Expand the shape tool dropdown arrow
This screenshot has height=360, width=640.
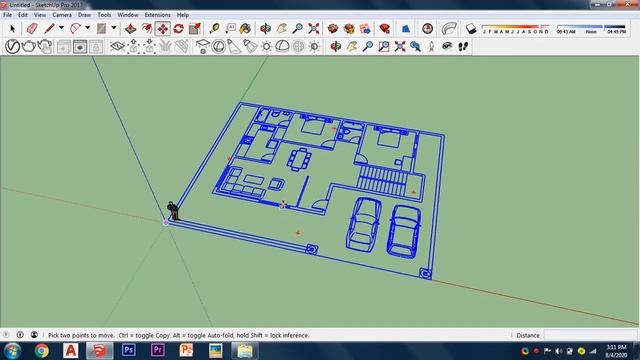pos(114,28)
